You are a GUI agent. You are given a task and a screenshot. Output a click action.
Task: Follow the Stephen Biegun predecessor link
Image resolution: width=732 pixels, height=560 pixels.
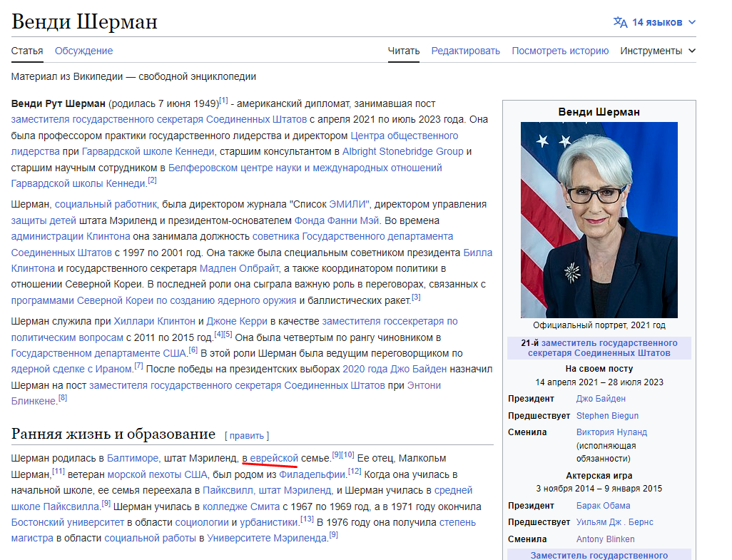click(x=607, y=415)
